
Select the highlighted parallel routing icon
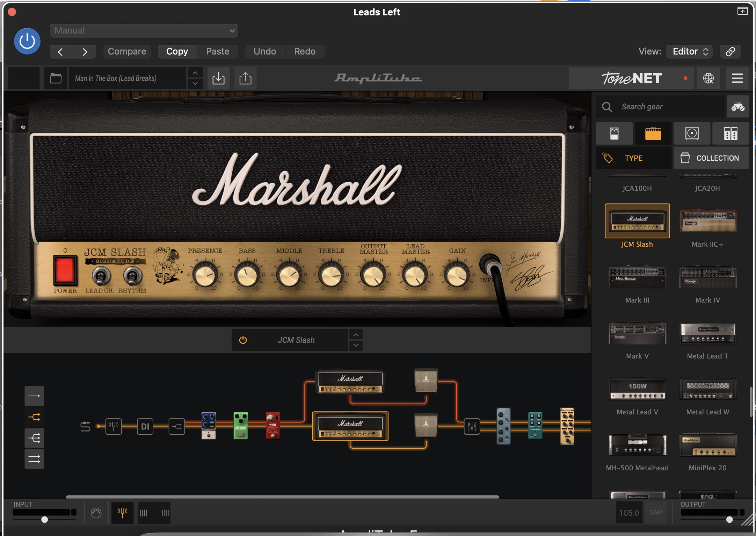[34, 417]
